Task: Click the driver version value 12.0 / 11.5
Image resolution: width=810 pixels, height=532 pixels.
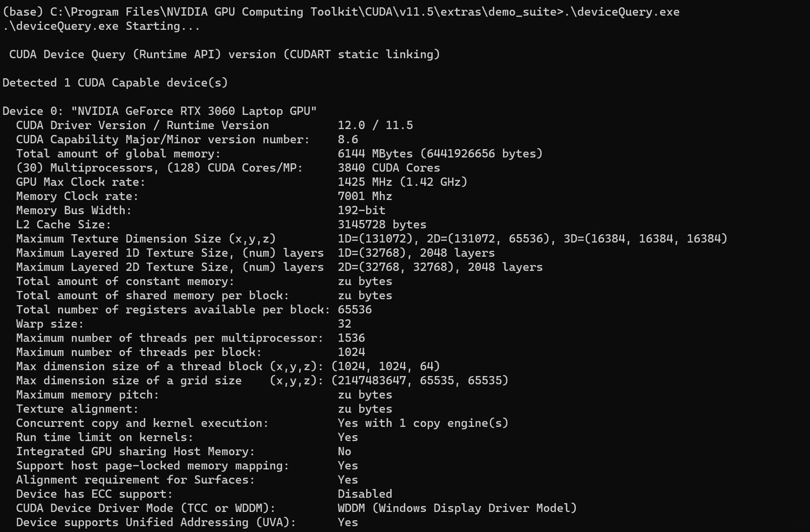Action: [x=375, y=125]
